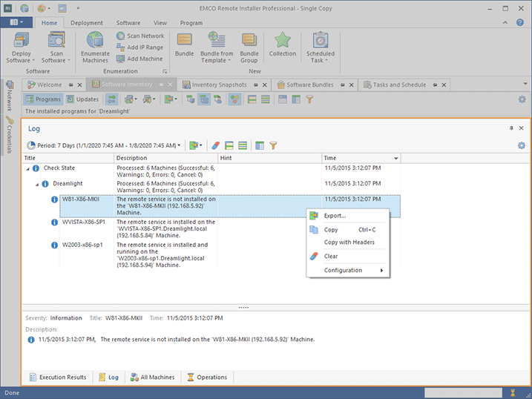Toggle the Programs view button
532x399 pixels.
tap(43, 99)
